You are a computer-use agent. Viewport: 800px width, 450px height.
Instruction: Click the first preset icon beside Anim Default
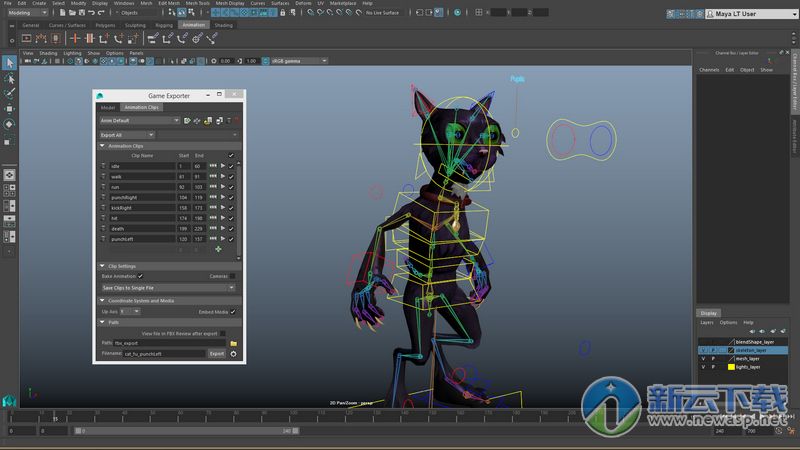tap(187, 120)
